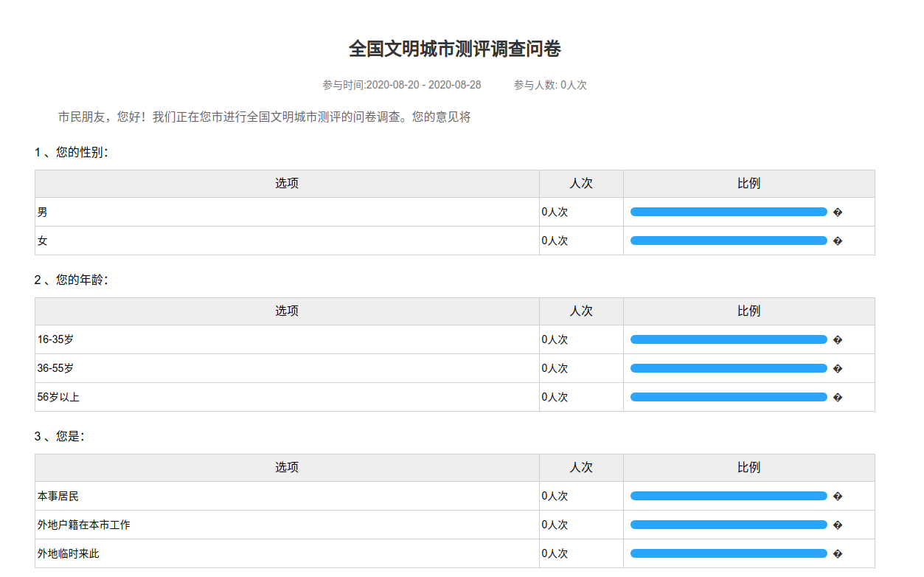Click the 外地户籍在本市工作 progress bar
This screenshot has height=577, width=924.
click(729, 525)
